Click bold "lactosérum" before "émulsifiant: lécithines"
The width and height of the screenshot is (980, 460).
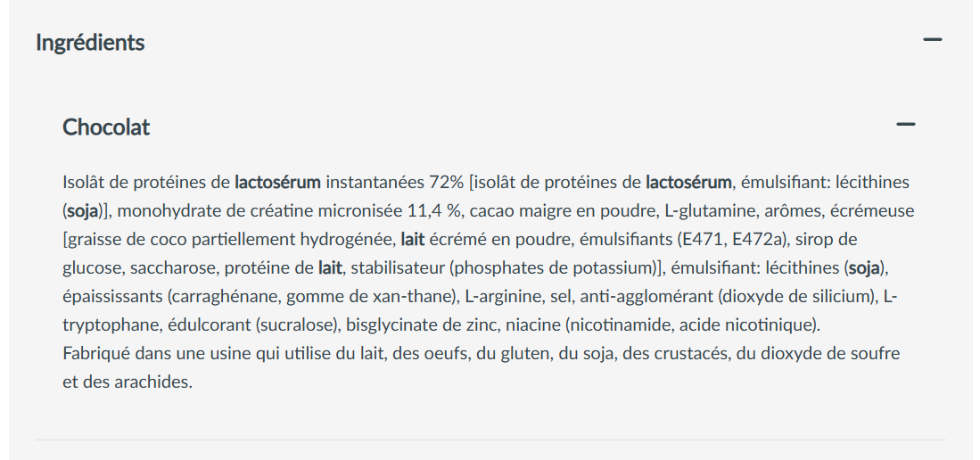tap(688, 183)
